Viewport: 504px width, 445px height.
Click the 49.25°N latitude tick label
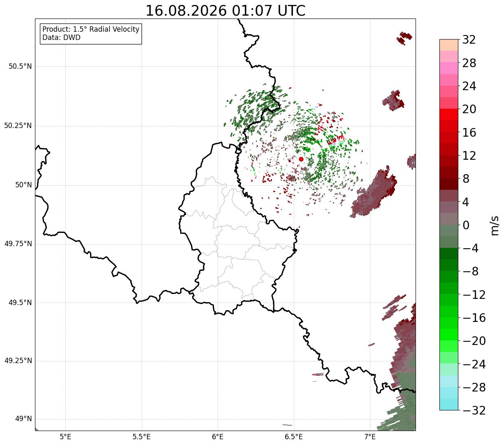coord(18,361)
